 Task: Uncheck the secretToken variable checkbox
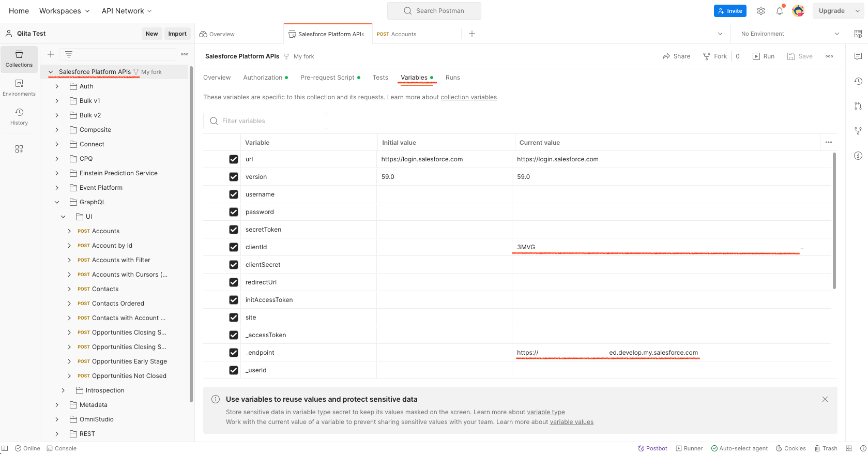coord(234,230)
